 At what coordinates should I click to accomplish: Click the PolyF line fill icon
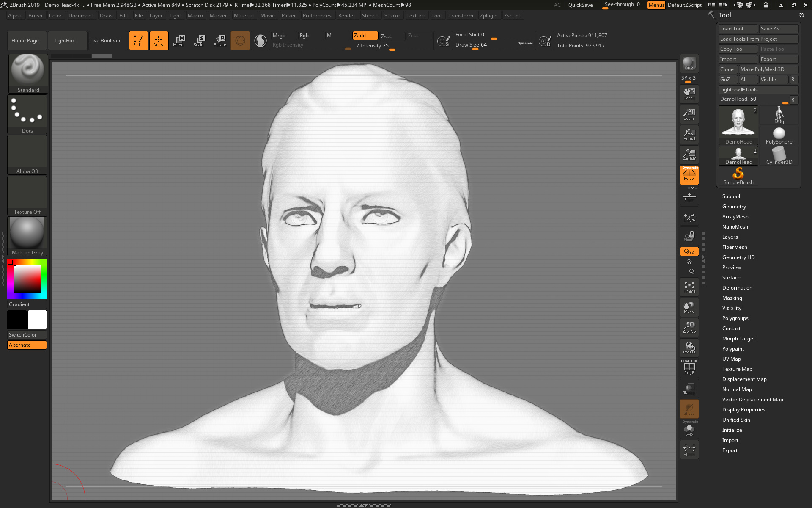[x=689, y=367]
